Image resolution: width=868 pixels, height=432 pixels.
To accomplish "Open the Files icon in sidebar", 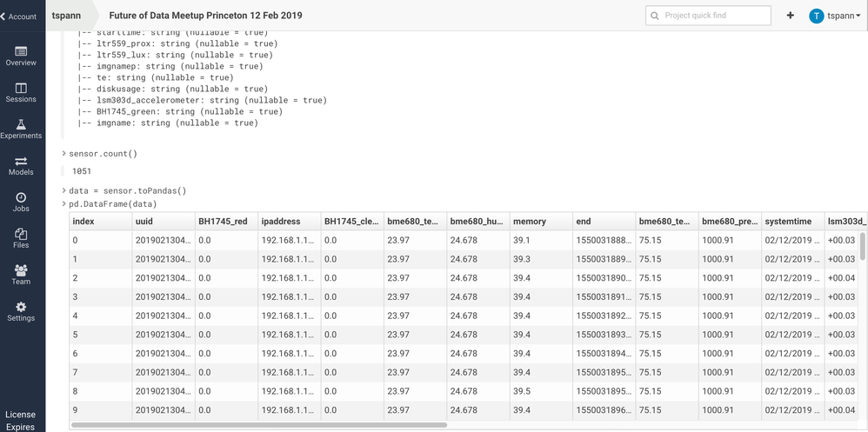I will pyautogui.click(x=21, y=235).
